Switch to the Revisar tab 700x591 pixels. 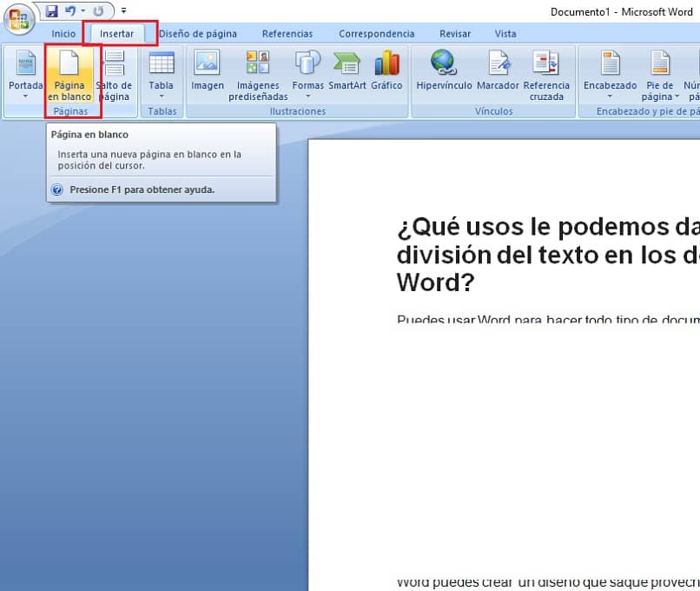(x=455, y=33)
